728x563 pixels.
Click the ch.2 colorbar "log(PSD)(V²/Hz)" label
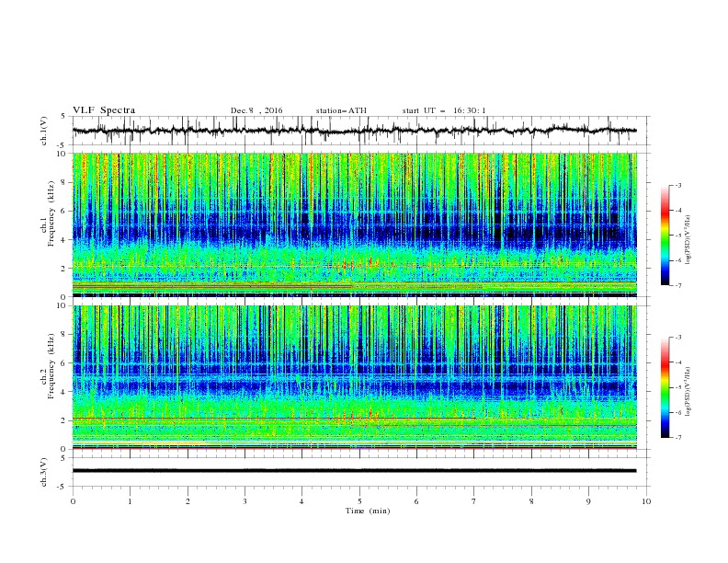coord(688,392)
